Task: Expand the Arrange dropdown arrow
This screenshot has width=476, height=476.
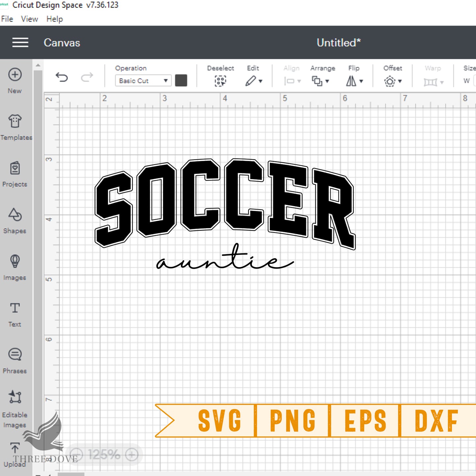Action: [327, 81]
